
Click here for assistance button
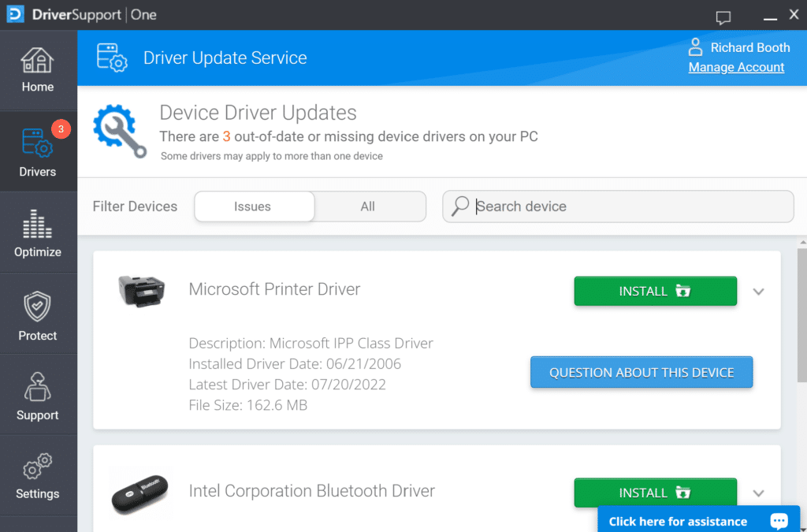pos(698,519)
